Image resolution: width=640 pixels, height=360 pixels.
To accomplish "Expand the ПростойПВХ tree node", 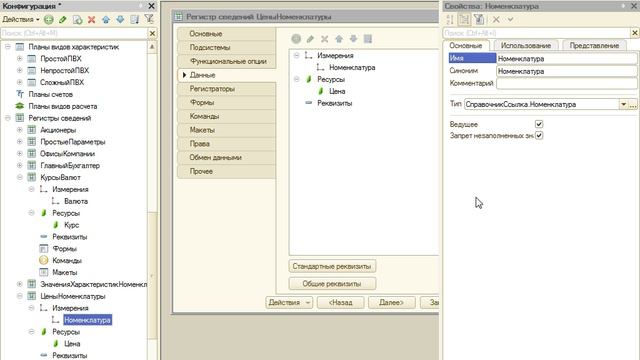I will (19, 58).
